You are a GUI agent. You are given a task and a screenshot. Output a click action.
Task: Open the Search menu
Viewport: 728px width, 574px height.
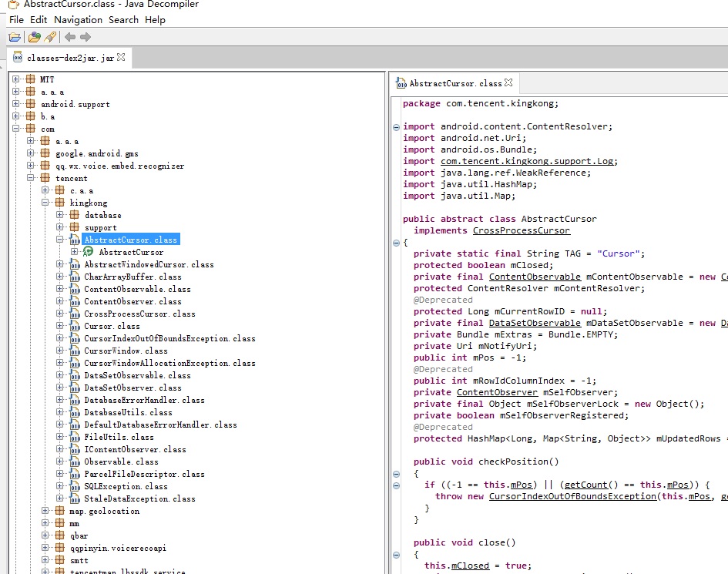coord(123,20)
